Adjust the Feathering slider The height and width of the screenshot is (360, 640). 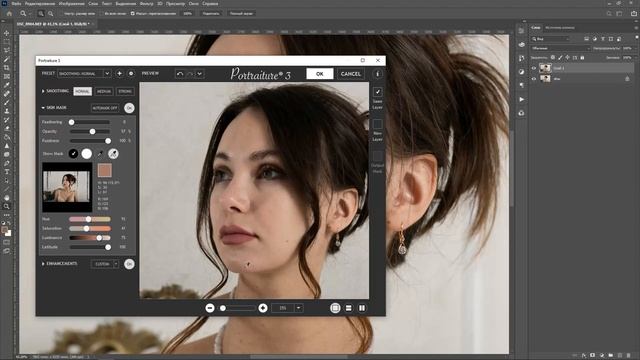pyautogui.click(x=89, y=122)
